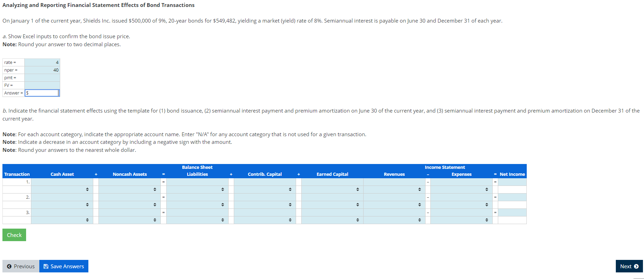Focus the Answer dollar input field
The width and height of the screenshot is (644, 279).
(42, 93)
